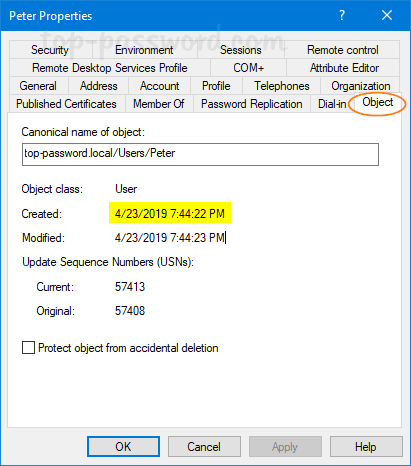
Task: Open the Password Replication tab
Action: (252, 104)
